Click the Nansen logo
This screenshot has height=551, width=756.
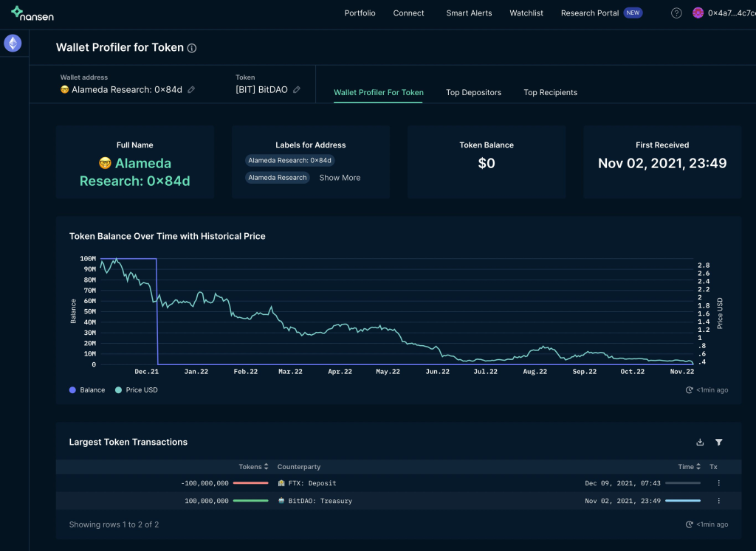(32, 13)
